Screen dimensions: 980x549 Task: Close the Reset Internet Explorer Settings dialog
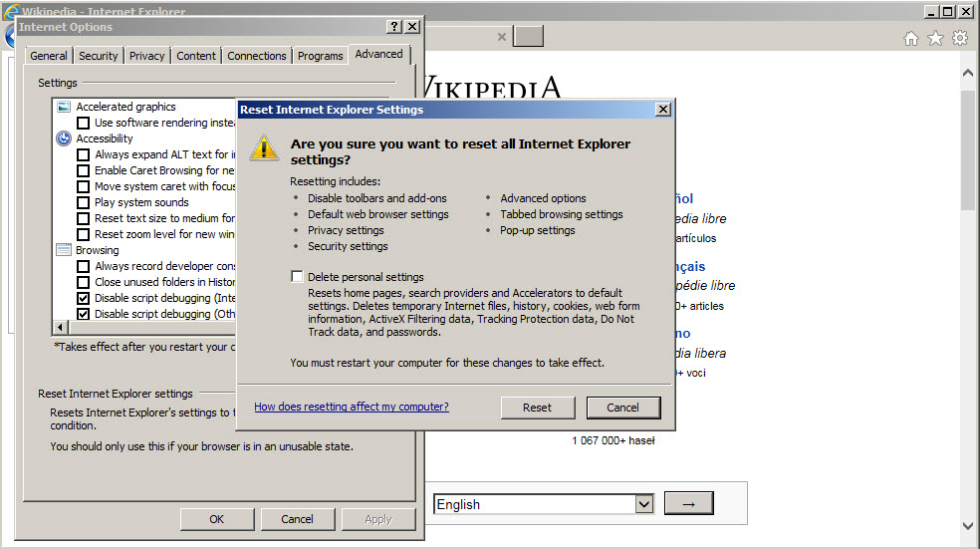[x=662, y=110]
